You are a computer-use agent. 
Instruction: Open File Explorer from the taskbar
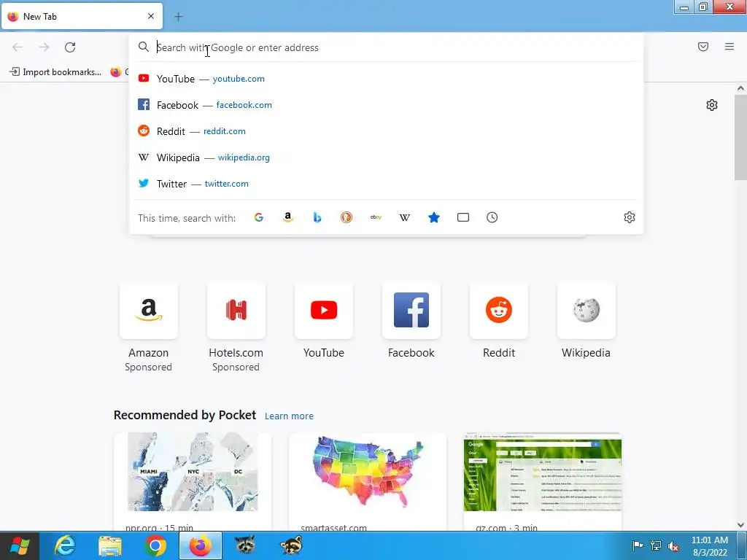[110, 545]
